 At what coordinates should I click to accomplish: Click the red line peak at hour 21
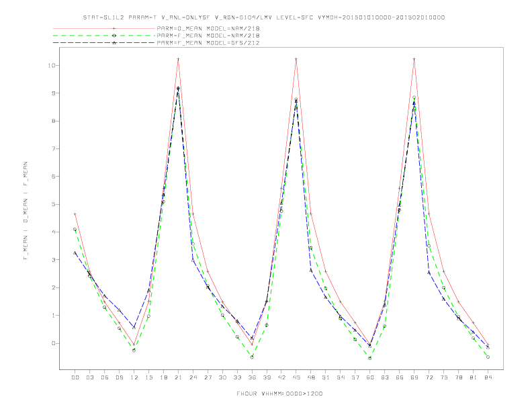tap(178, 59)
